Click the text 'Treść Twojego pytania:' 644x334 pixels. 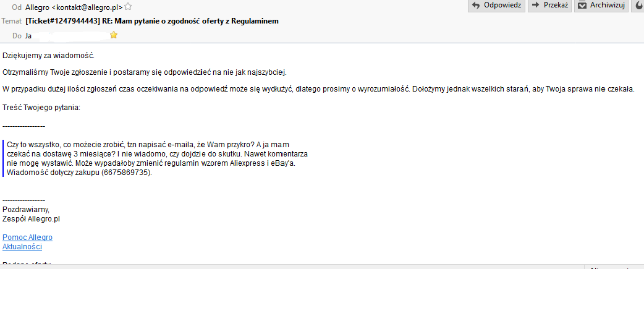[x=41, y=108]
